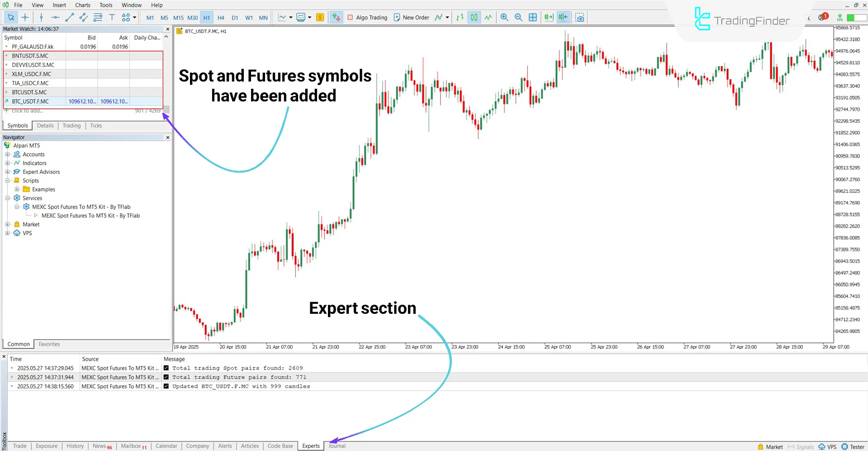Activate the Draw Vertical Line tool

pos(41,17)
